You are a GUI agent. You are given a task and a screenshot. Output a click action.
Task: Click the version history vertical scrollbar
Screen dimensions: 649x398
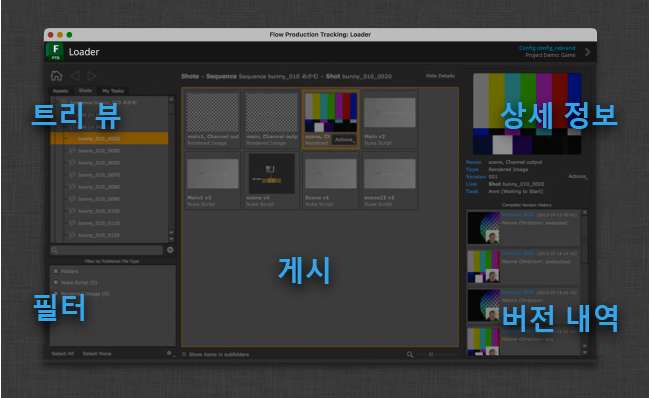(584, 282)
